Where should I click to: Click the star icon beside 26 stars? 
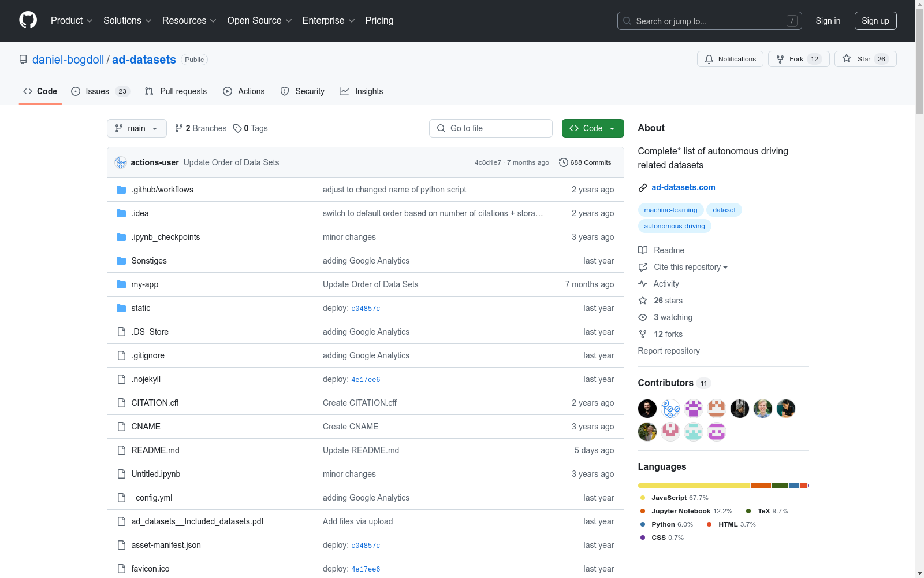tap(643, 301)
